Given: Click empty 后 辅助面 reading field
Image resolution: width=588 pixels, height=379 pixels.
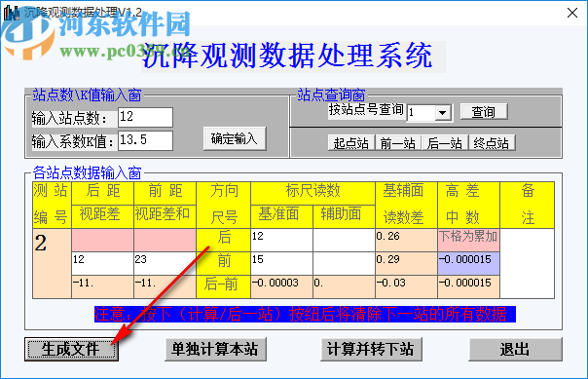Looking at the screenshot, I should [344, 240].
